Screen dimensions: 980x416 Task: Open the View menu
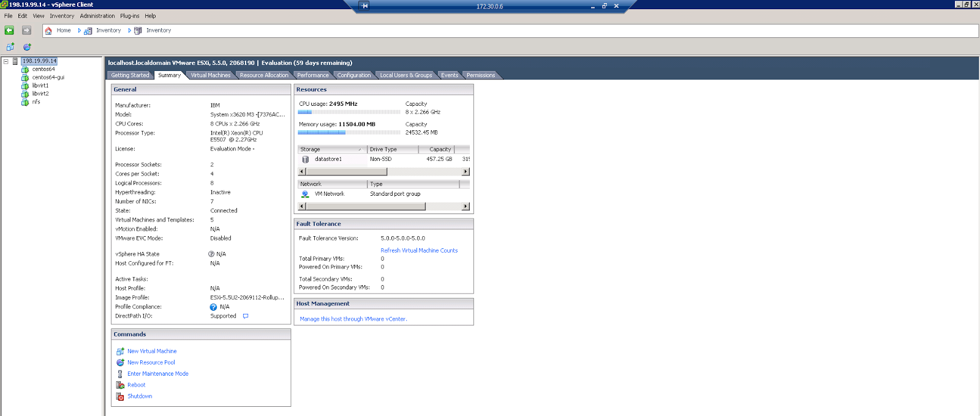click(x=39, y=16)
